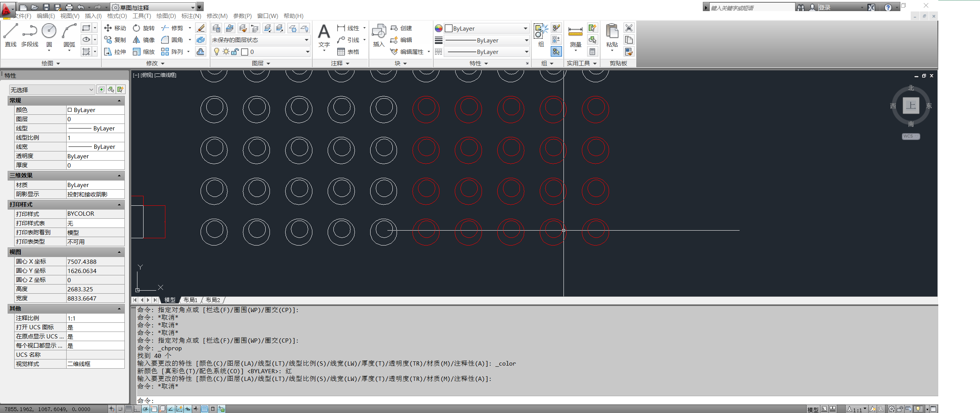
Task: Open the 格式(O) menu
Action: pyautogui.click(x=117, y=16)
